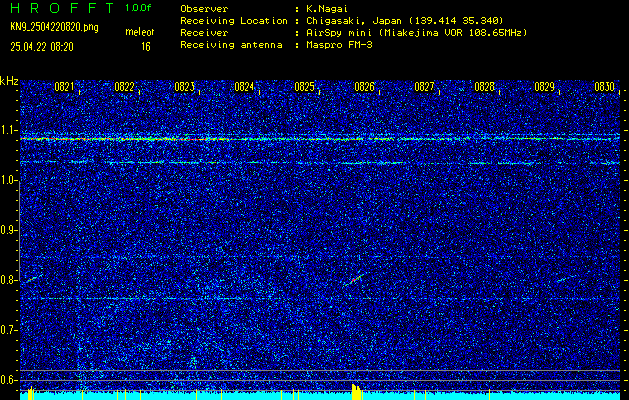Select the AirSpy mini receiver text

417,32
